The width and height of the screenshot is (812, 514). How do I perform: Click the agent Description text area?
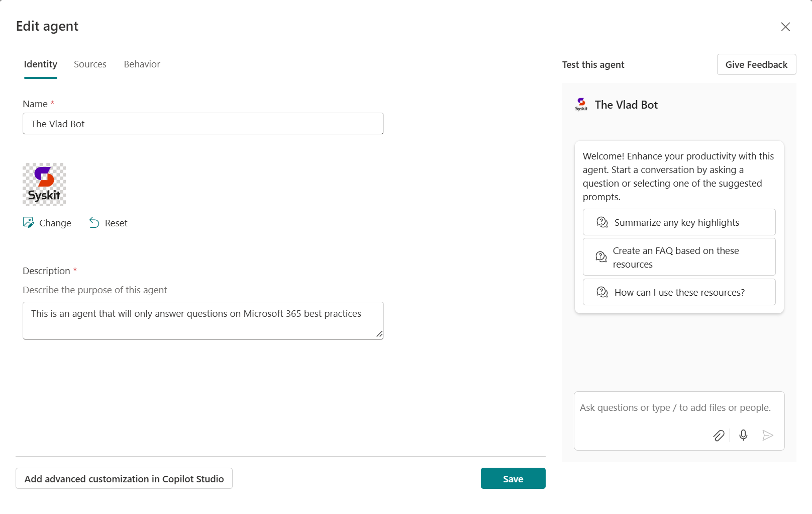point(202,320)
